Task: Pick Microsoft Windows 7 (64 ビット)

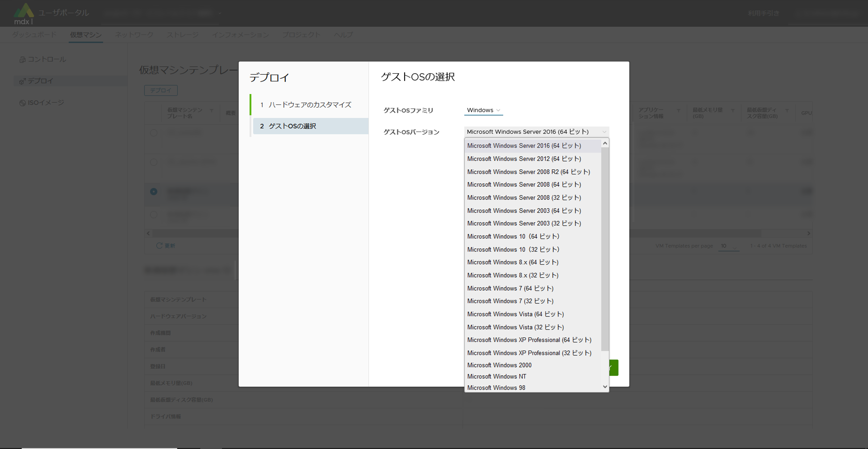Action: click(533, 288)
